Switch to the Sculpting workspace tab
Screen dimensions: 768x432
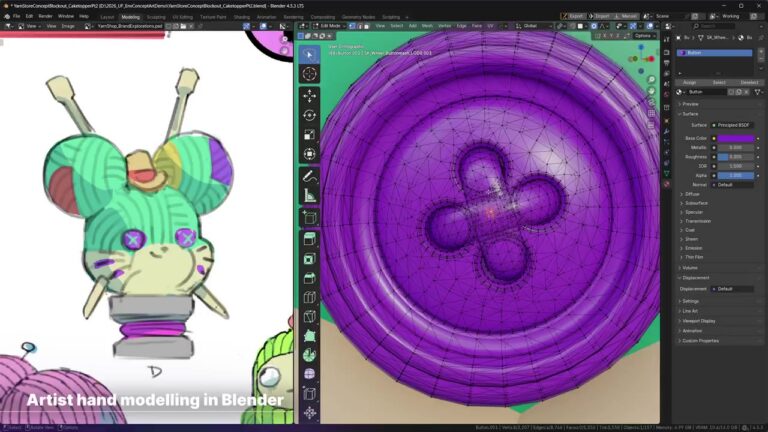tap(156, 17)
